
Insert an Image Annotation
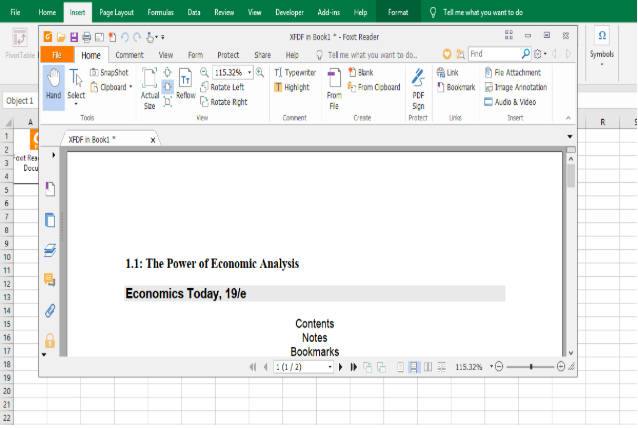pyautogui.click(x=516, y=87)
